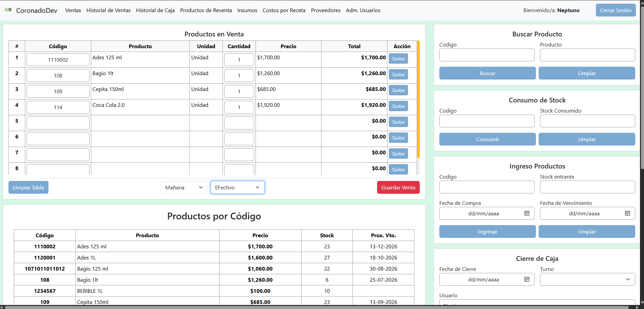The height and width of the screenshot is (309, 644).
Task: Expand the Turno dropdown in Cierre de Caja
Action: pos(587,279)
